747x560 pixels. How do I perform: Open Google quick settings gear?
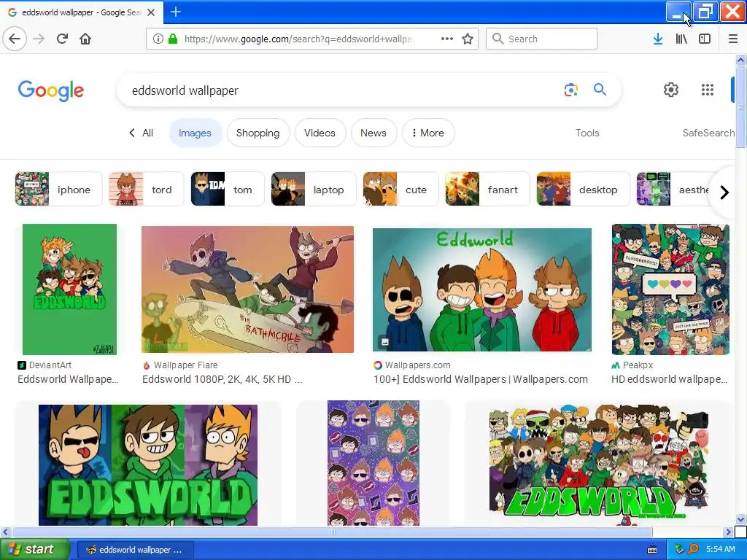point(671,90)
